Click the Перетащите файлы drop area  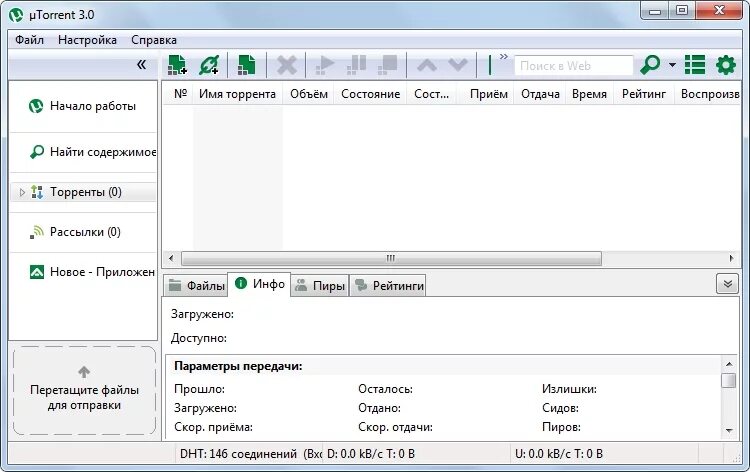pyautogui.click(x=84, y=391)
